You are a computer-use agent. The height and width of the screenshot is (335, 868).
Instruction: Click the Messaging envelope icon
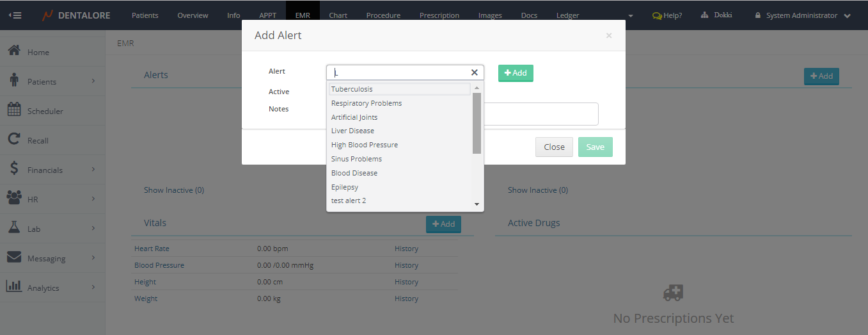click(14, 257)
